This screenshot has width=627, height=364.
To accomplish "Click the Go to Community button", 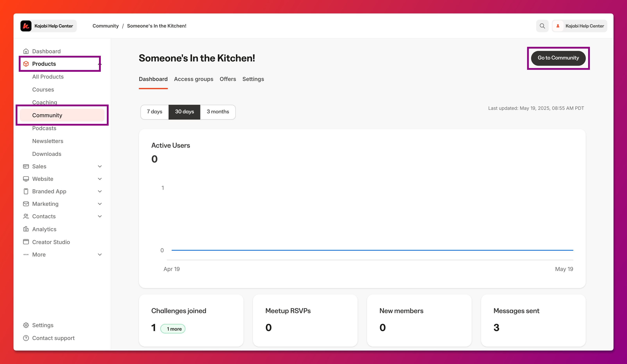I will (x=558, y=58).
